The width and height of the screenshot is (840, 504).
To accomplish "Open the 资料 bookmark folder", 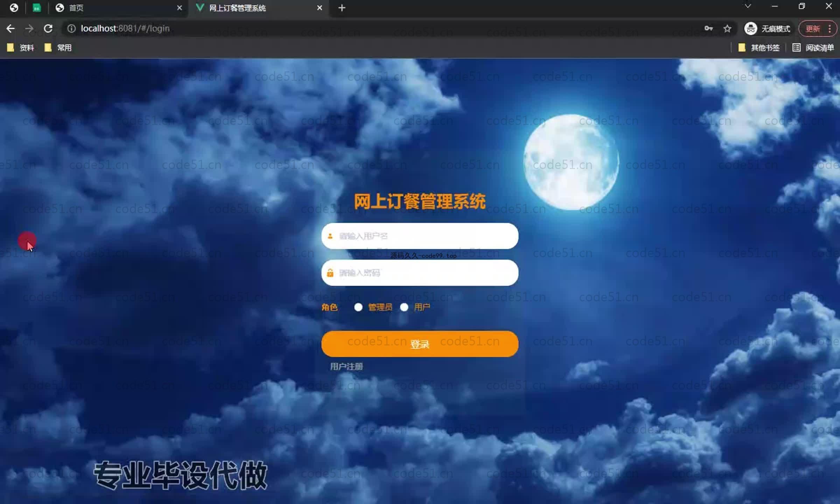I will coord(21,48).
